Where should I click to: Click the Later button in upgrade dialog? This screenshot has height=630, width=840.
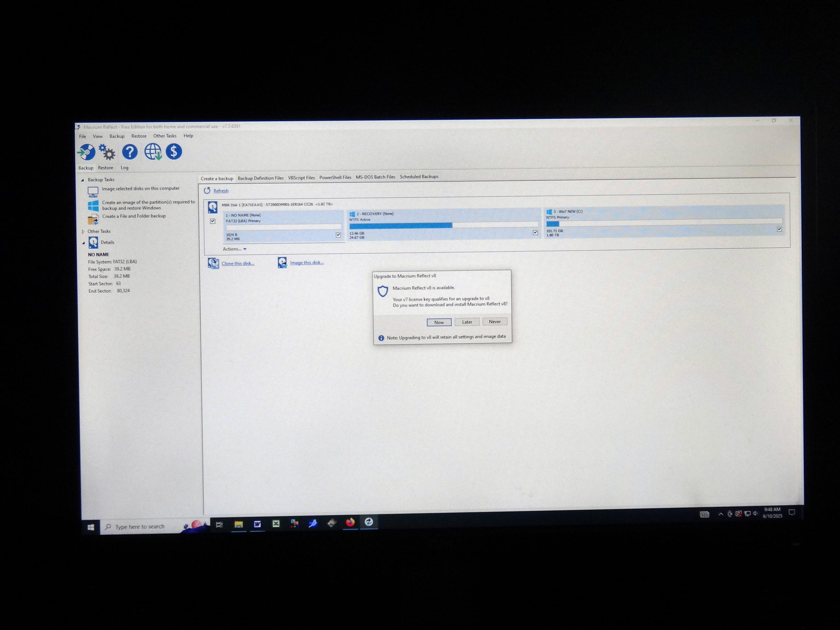(x=467, y=322)
